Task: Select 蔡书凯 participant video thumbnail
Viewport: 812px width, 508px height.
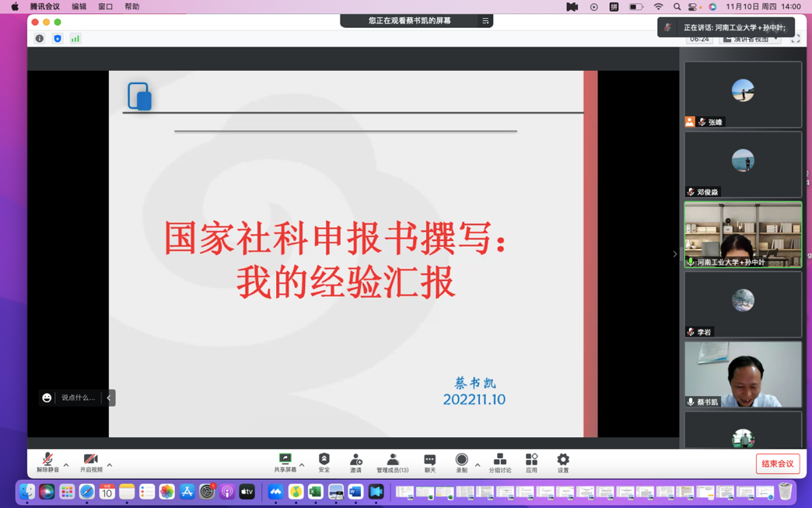Action: tap(743, 375)
